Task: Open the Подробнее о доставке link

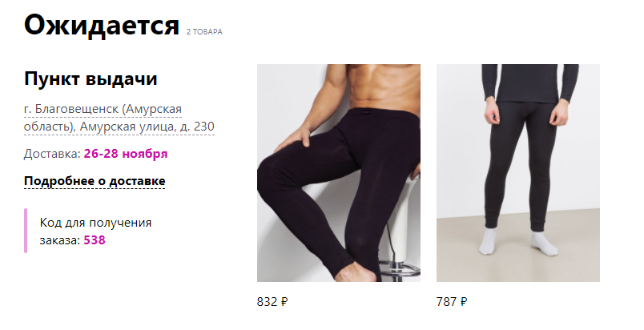Action: 95,181
